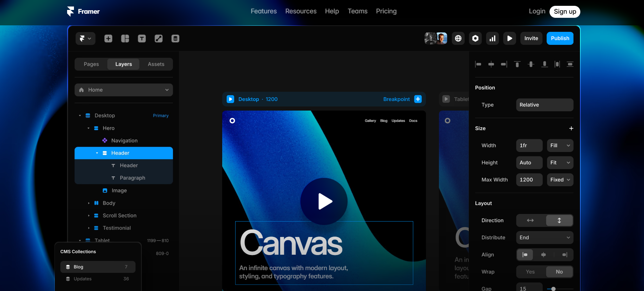Viewport: 644px width, 291px height.
Task: Open the Framer logo menu in toolbar
Action: pos(85,39)
